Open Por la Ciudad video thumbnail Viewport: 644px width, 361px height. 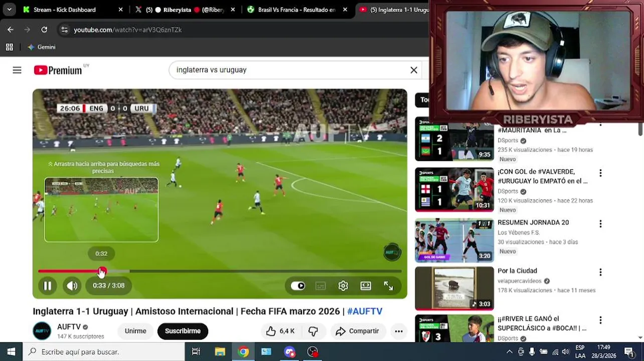tap(454, 288)
